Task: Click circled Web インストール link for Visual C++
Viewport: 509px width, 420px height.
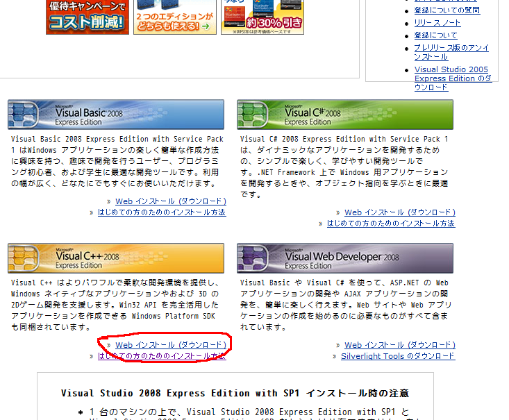Action: click(170, 345)
